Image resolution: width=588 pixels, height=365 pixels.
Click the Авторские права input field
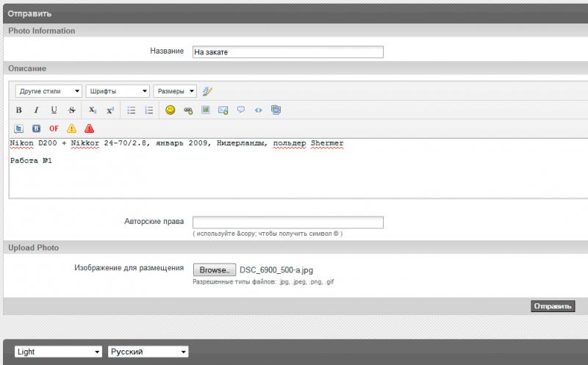click(x=288, y=223)
